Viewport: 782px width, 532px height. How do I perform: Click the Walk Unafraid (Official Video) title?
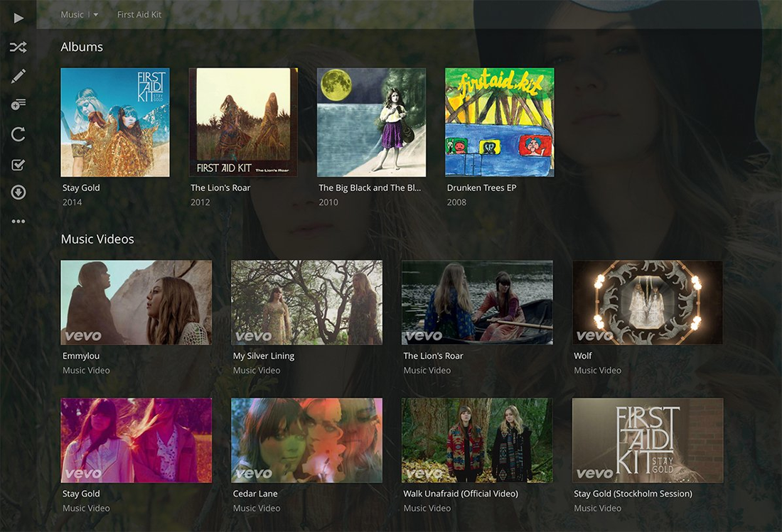[461, 494]
